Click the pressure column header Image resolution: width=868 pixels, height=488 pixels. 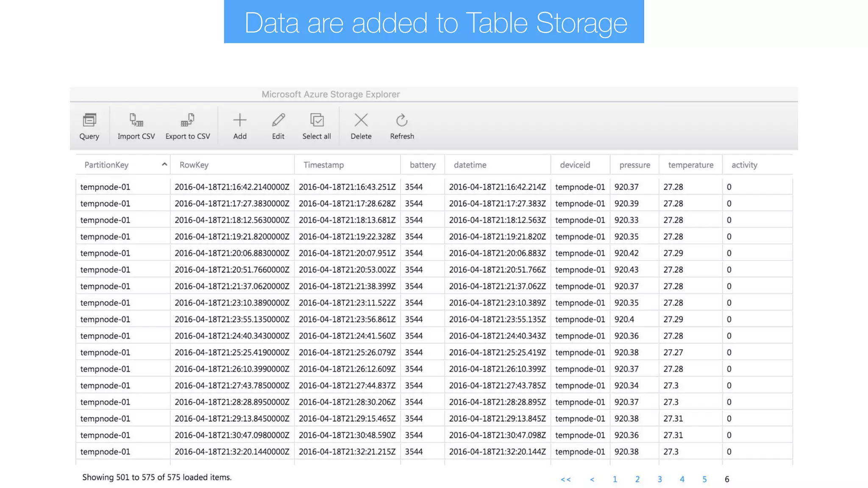coord(634,165)
